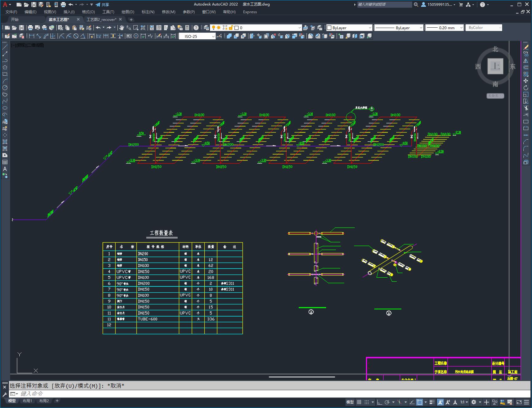Click the Clean Screen icon in status bar
The width and height of the screenshot is (532, 408).
(x=519, y=402)
